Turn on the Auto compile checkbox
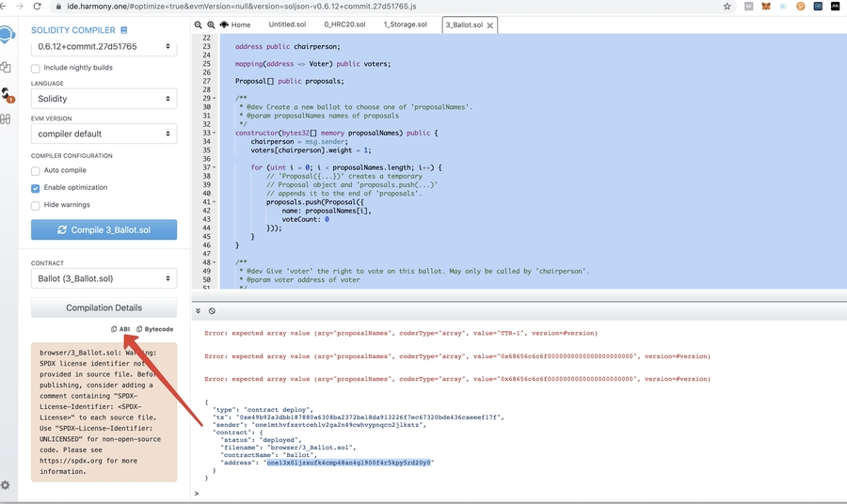The height and width of the screenshot is (504, 847). [x=36, y=171]
